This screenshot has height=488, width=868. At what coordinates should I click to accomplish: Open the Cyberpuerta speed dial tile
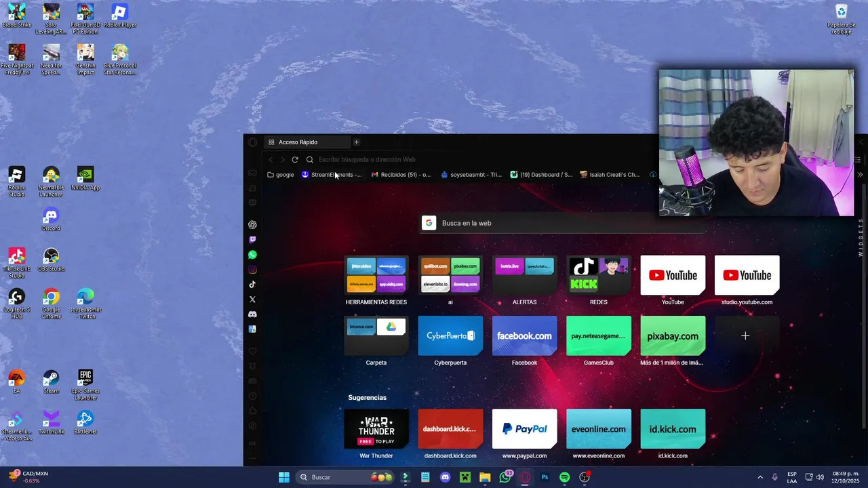[x=450, y=335]
